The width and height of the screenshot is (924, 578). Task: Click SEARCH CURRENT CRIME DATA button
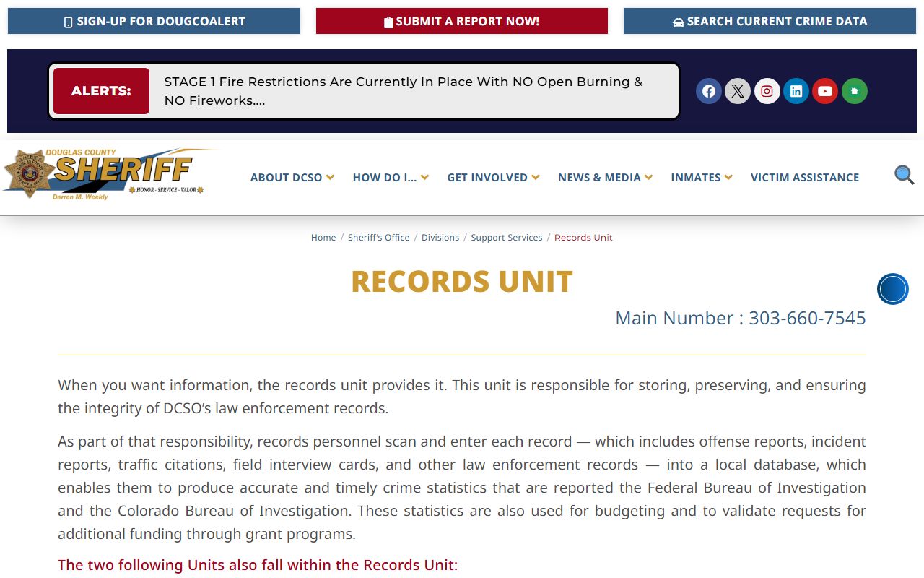click(770, 21)
